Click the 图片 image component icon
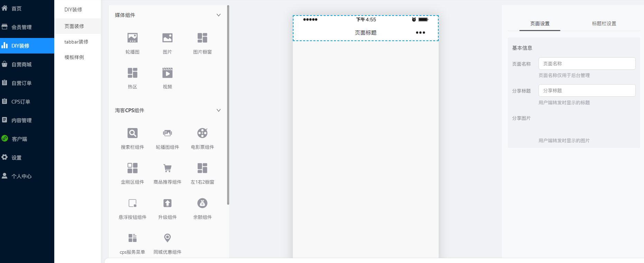 click(167, 38)
